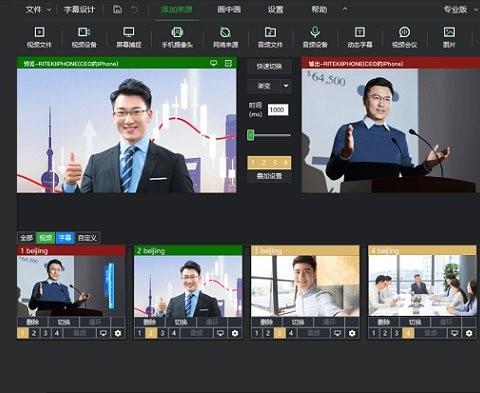Toggle overlay layer 1 on source 1 beijing
The height and width of the screenshot is (393, 480).
[23, 333]
